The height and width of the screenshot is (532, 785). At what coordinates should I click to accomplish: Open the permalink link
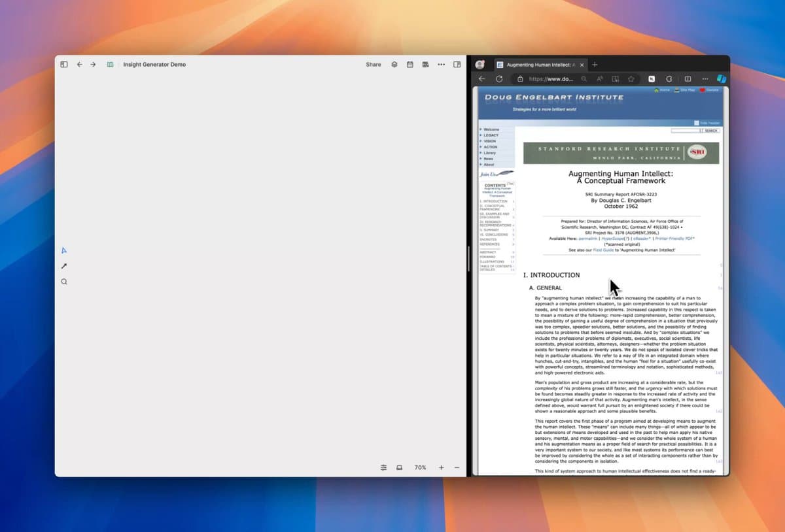pos(589,239)
